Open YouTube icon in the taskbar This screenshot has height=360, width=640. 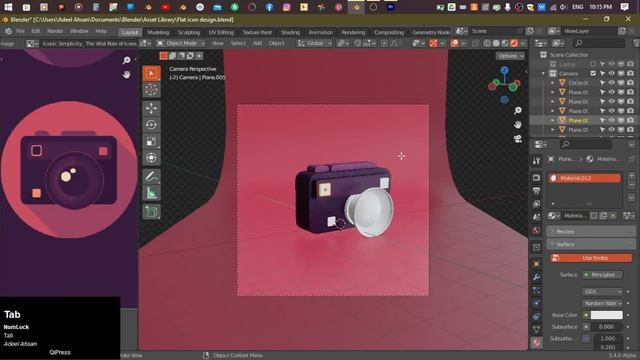(x=165, y=7)
